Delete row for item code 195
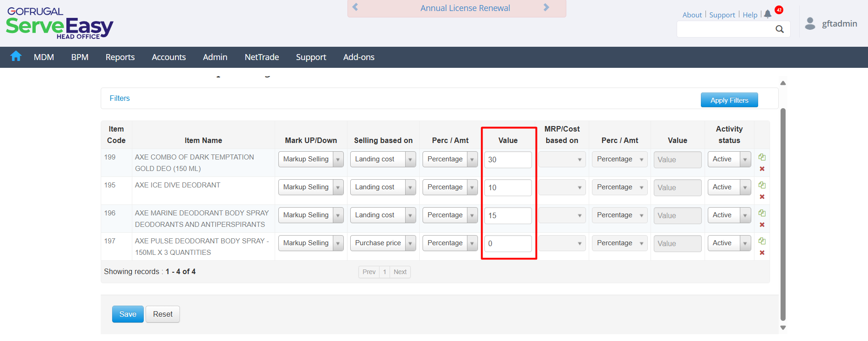 [762, 197]
